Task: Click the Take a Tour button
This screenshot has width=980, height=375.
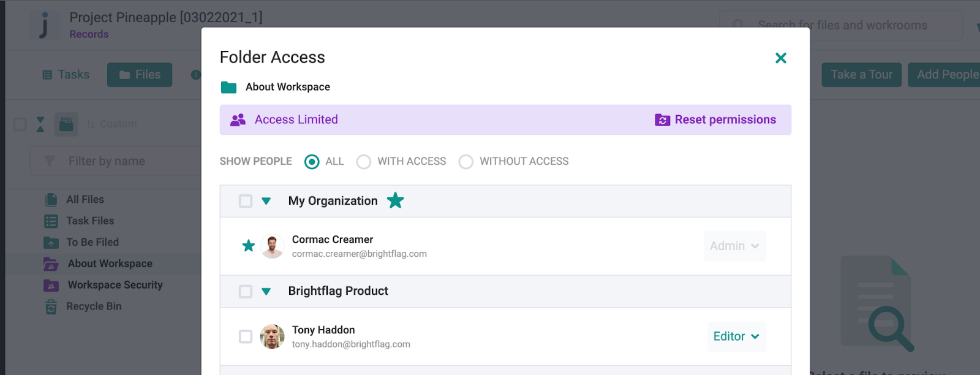Action: point(861,75)
